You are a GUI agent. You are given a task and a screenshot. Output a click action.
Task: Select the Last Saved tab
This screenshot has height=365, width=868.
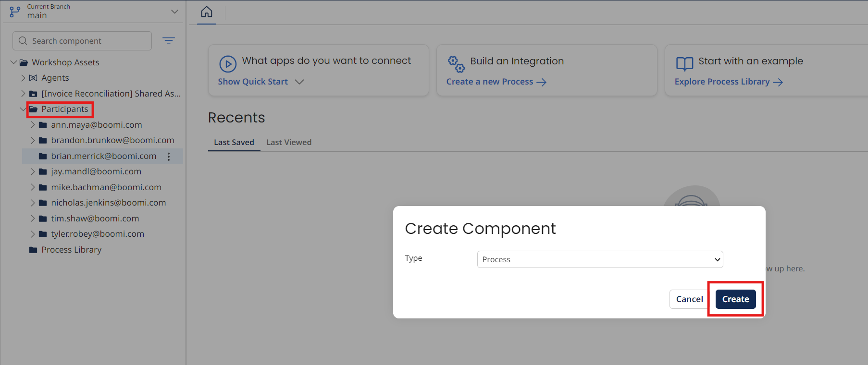pyautogui.click(x=234, y=142)
